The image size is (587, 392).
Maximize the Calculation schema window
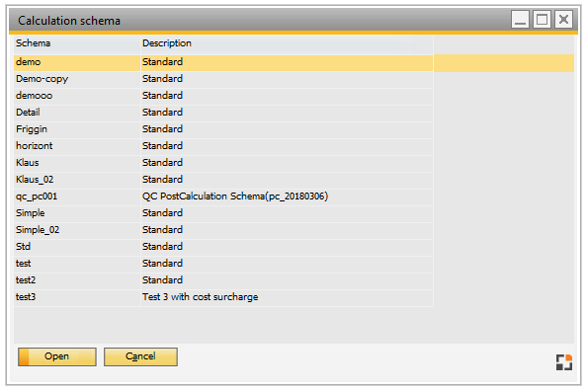pyautogui.click(x=542, y=20)
